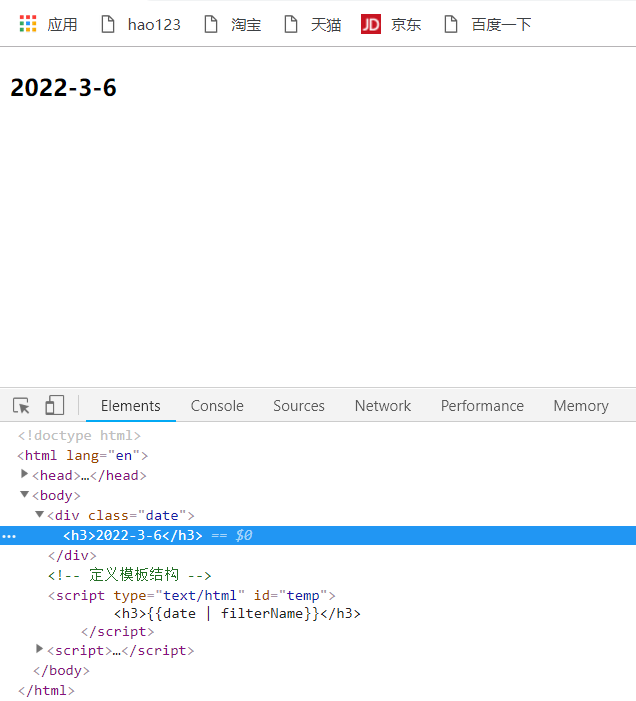Switch to the Memory tab

pyautogui.click(x=581, y=406)
